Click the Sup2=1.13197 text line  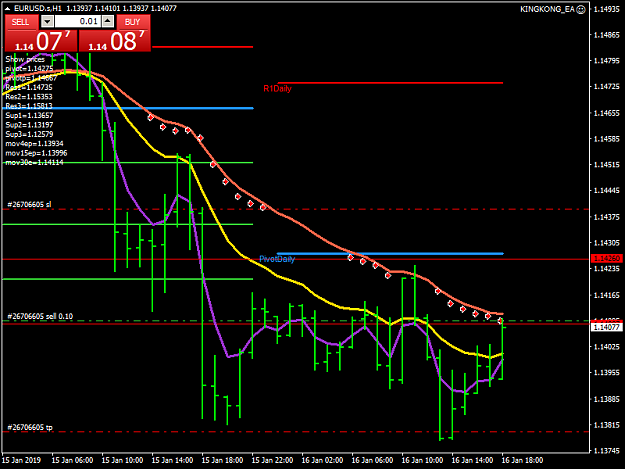click(x=29, y=125)
